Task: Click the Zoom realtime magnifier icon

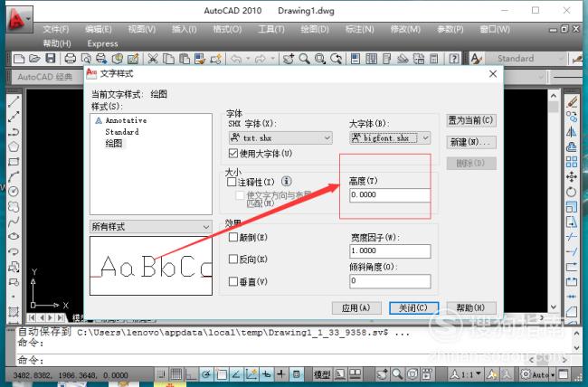Action: [x=305, y=59]
